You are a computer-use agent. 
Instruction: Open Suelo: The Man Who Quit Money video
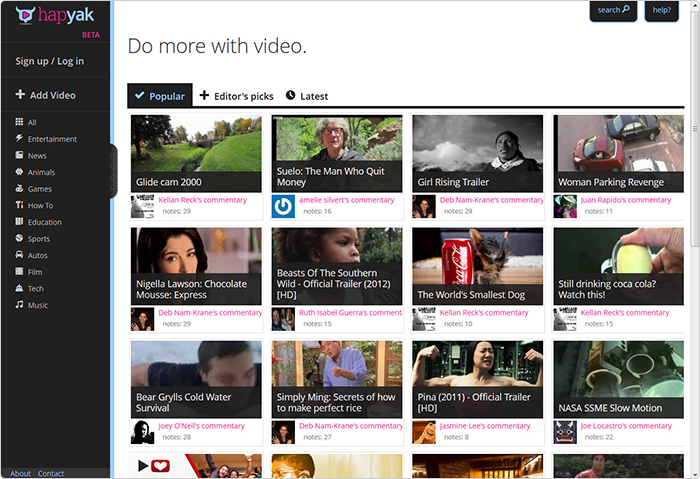(337, 154)
